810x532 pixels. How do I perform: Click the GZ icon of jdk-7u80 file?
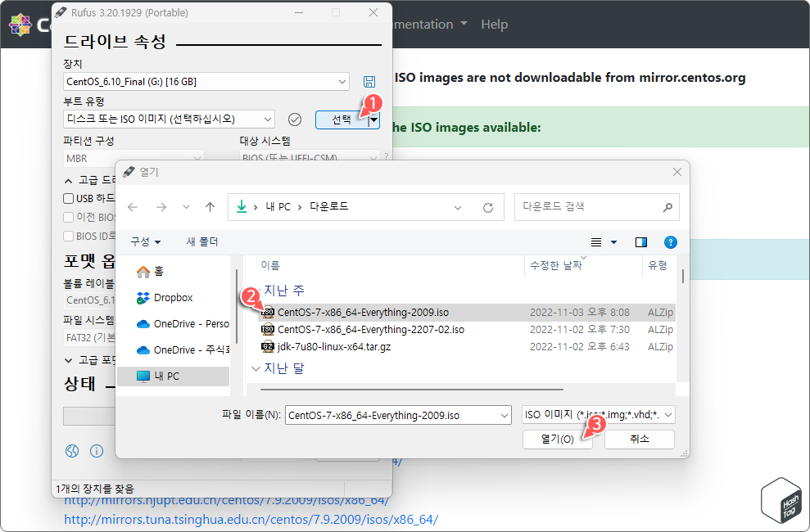click(268, 347)
